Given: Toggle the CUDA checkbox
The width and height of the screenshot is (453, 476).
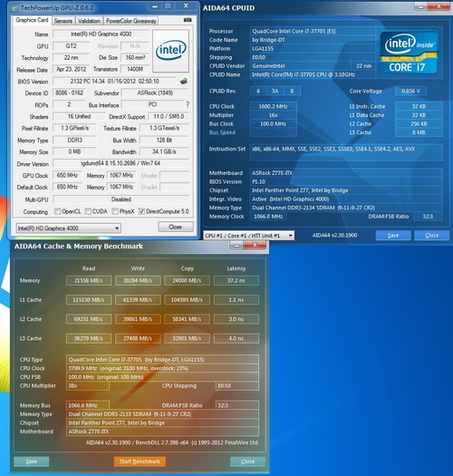Looking at the screenshot, I should [x=88, y=211].
